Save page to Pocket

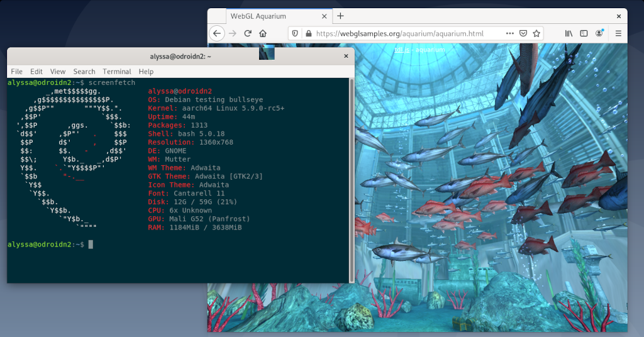click(523, 34)
